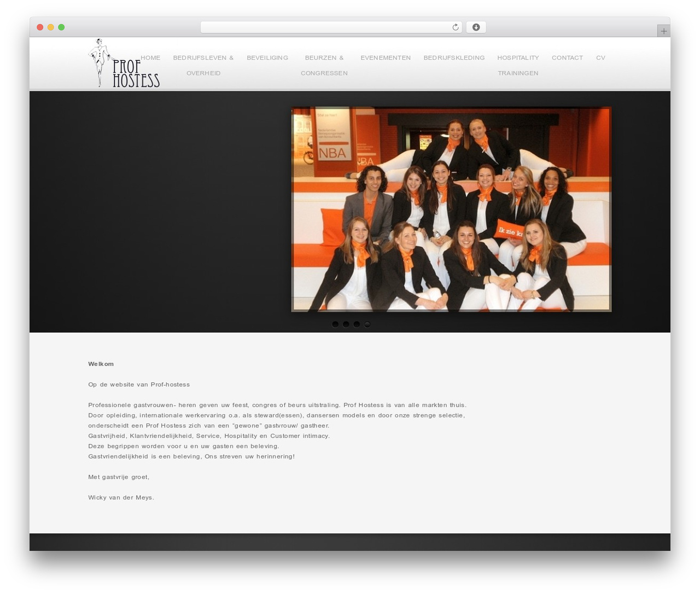This screenshot has width=700, height=593.
Task: Click the Welkom heading text
Action: tap(101, 364)
